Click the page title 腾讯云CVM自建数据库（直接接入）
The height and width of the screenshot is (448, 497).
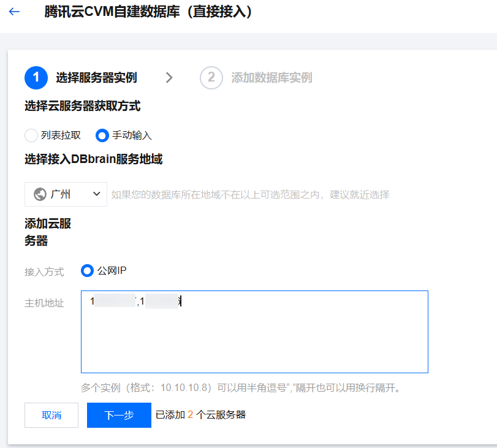click(148, 12)
